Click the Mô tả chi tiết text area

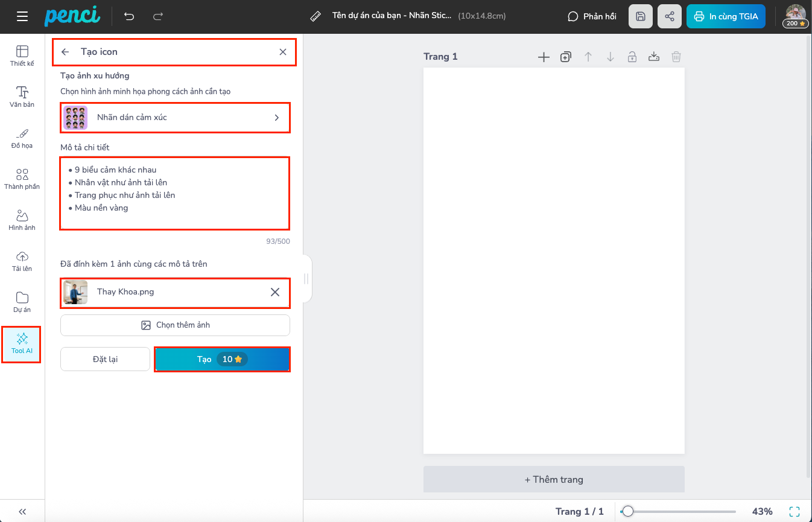tap(175, 193)
